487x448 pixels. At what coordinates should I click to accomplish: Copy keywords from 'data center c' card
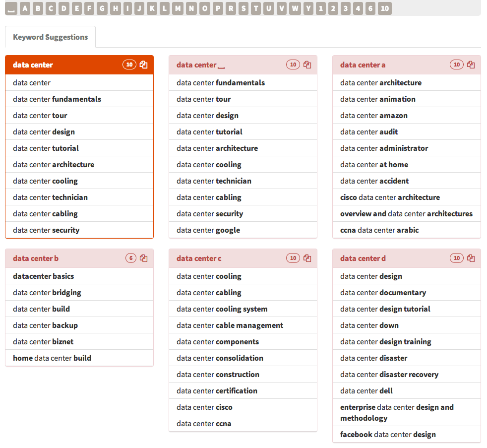point(307,258)
